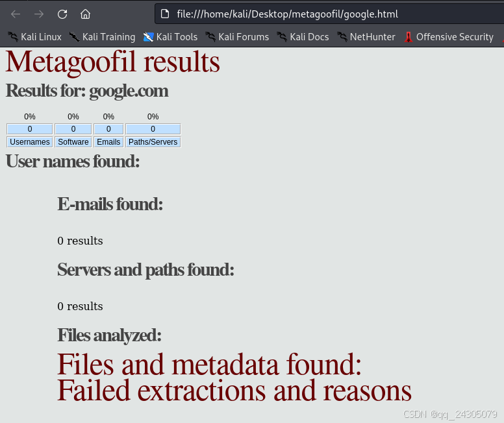Click the Offensive Security bookmark icon
This screenshot has height=423, width=504.
pyautogui.click(x=409, y=37)
